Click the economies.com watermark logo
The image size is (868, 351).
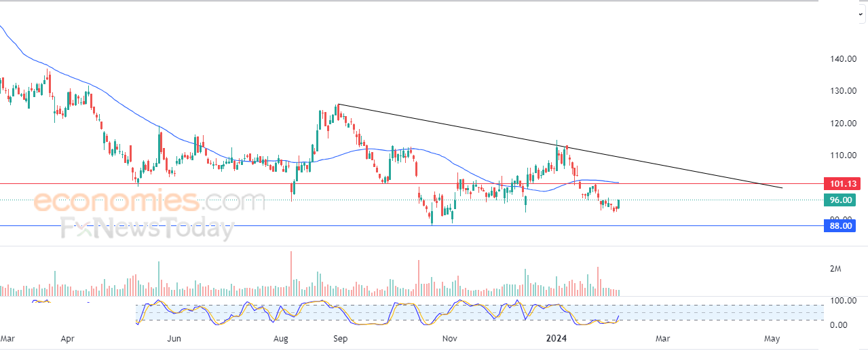point(149,202)
